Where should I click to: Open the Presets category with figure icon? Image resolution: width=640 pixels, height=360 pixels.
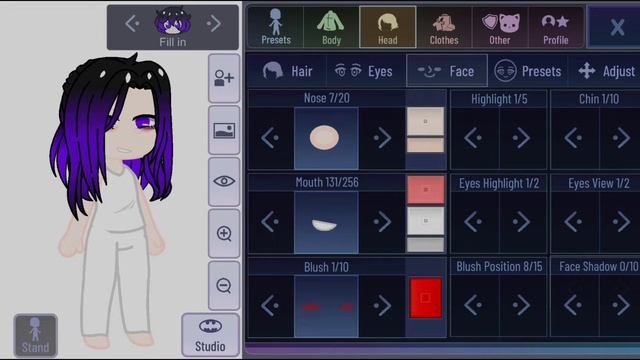(x=276, y=27)
